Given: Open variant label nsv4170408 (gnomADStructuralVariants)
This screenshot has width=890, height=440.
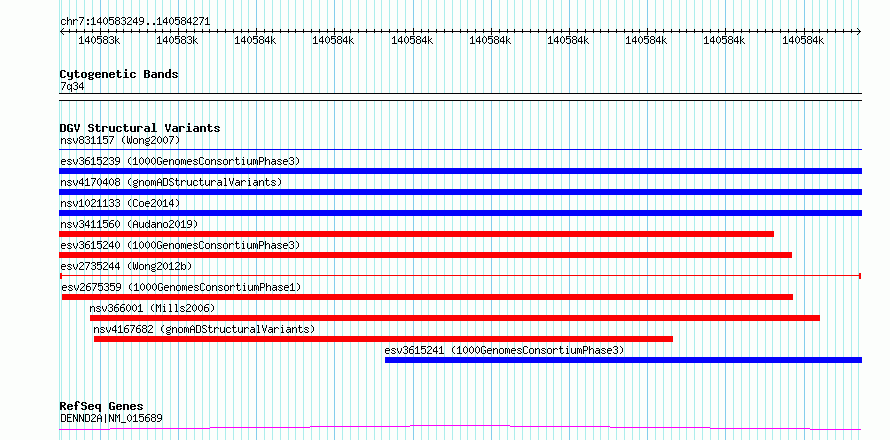Looking at the screenshot, I should (x=171, y=182).
